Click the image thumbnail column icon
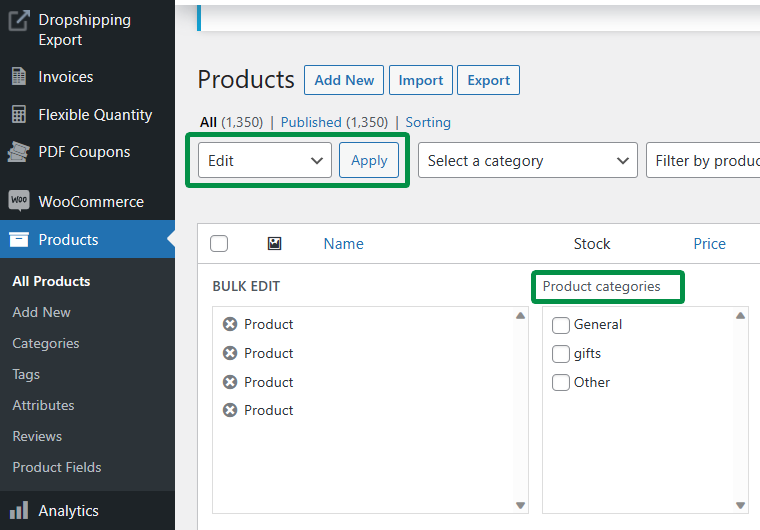The height and width of the screenshot is (530, 760). click(x=274, y=244)
